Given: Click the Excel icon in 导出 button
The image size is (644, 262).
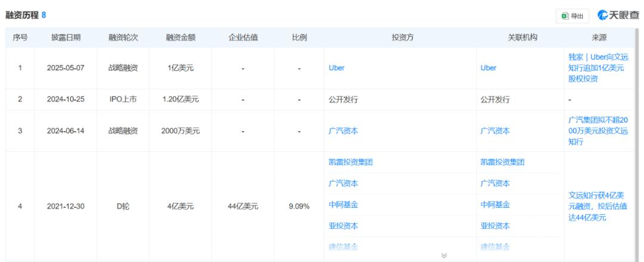Looking at the screenshot, I should tap(565, 16).
